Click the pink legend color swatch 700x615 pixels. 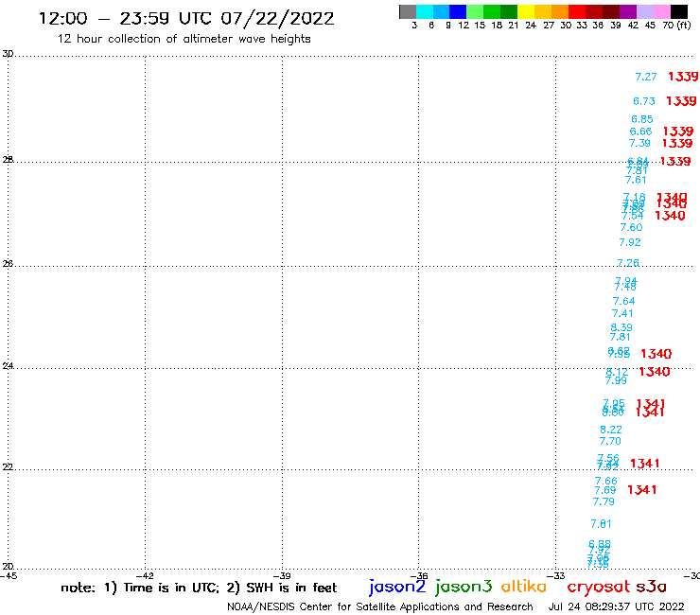[x=662, y=11]
